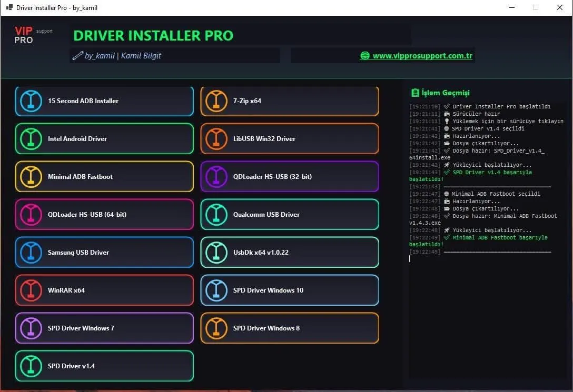This screenshot has height=392, width=573.
Task: Click the VIP PRO support logo
Action: pos(33,36)
